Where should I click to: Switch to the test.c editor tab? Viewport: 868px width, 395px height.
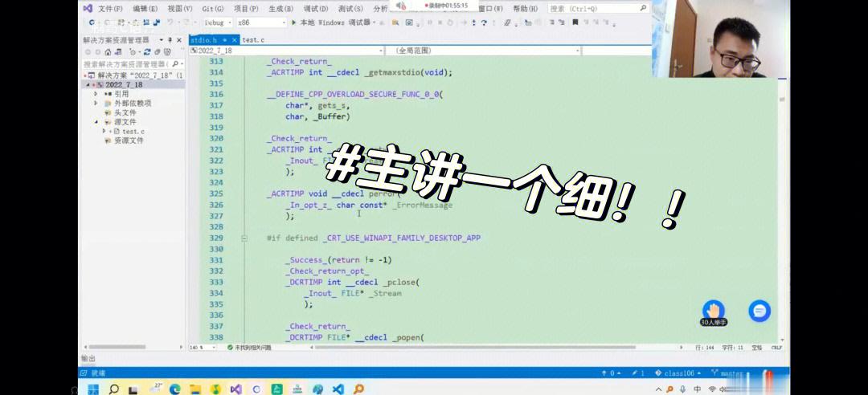(253, 40)
